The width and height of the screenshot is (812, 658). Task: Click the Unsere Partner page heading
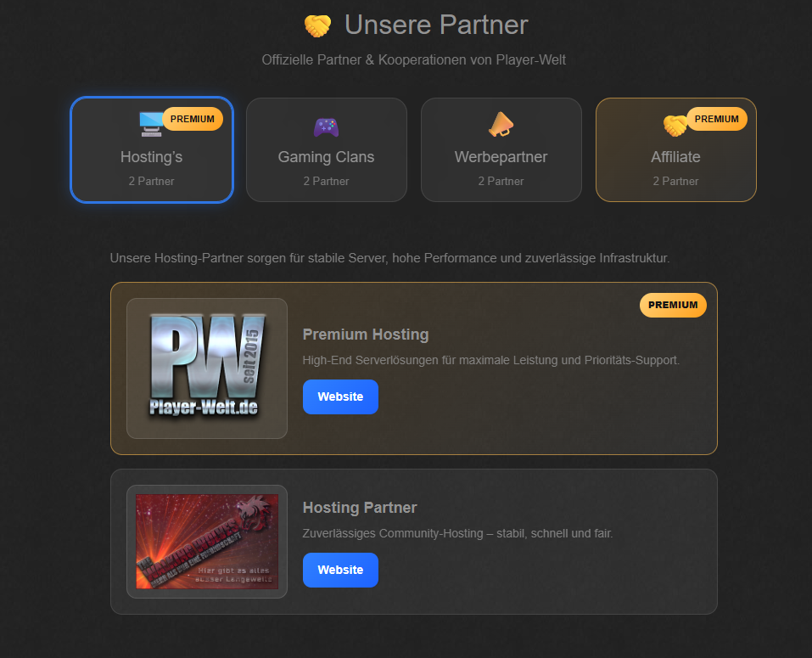point(436,25)
